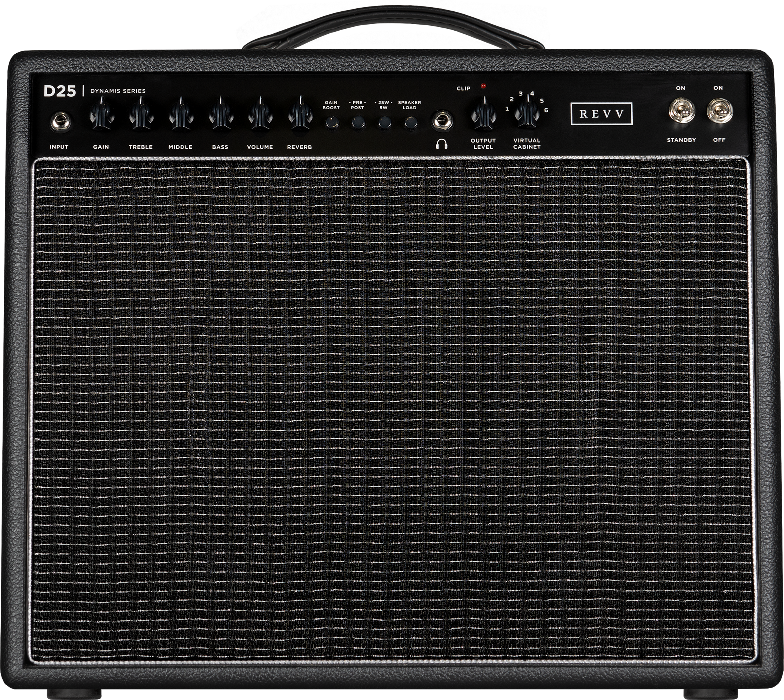
Task: Click the BASS knob
Action: tap(221, 114)
